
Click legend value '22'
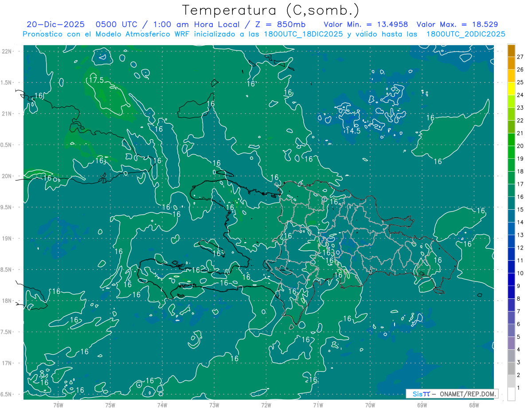(x=520, y=121)
